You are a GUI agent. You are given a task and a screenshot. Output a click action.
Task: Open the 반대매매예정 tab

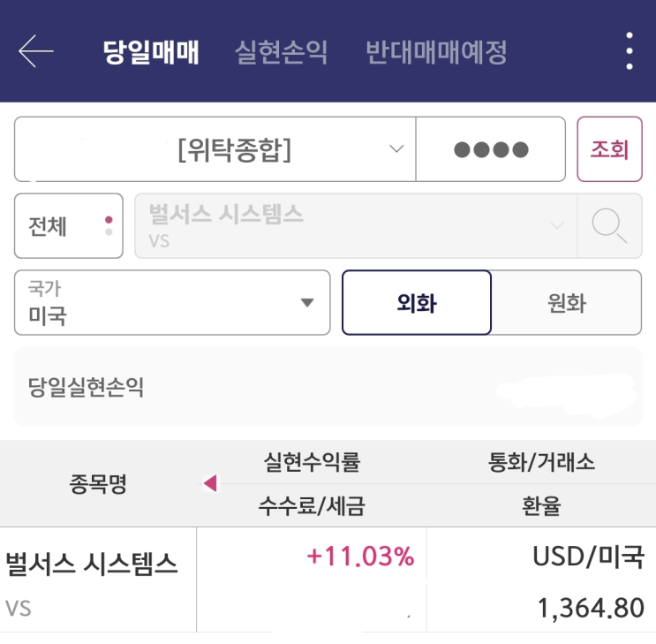tap(436, 52)
